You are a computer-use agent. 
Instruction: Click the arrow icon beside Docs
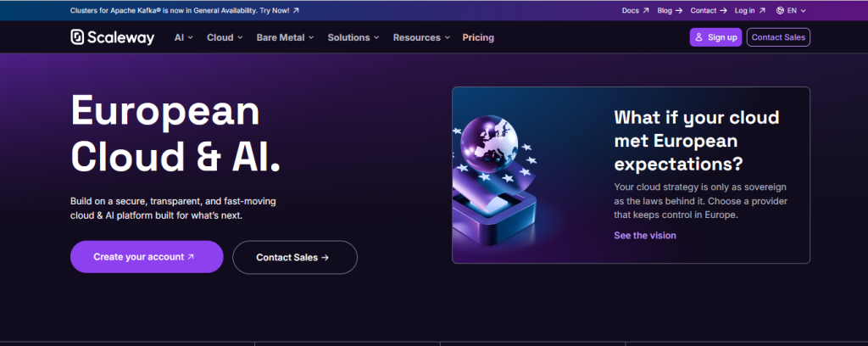645,10
